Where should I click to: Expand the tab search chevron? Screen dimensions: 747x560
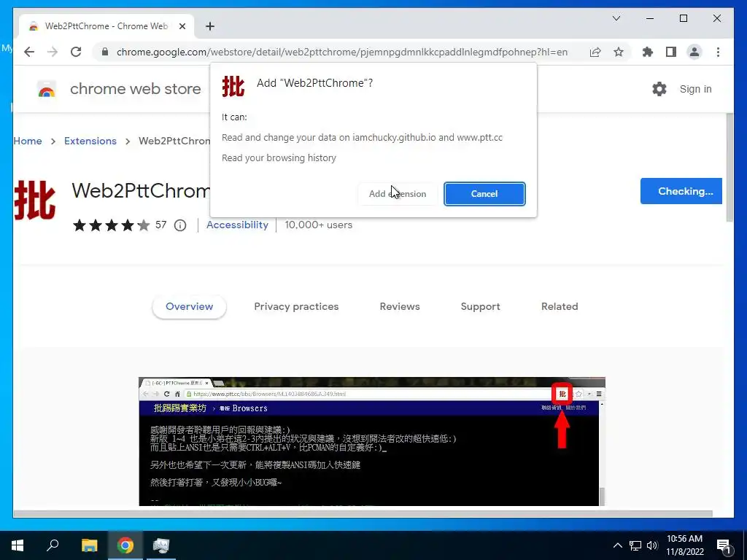[616, 18]
